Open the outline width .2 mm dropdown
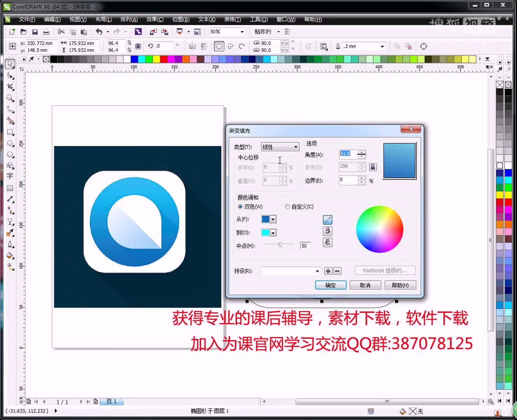 (382, 46)
